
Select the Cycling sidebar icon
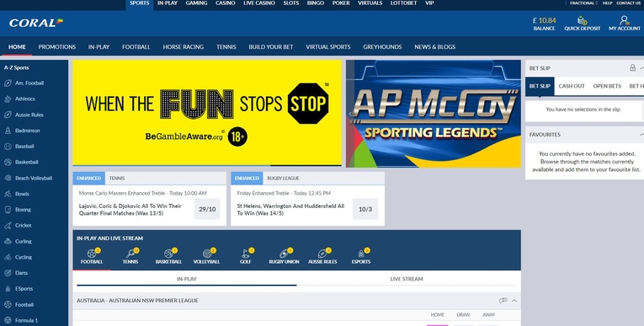(x=8, y=257)
